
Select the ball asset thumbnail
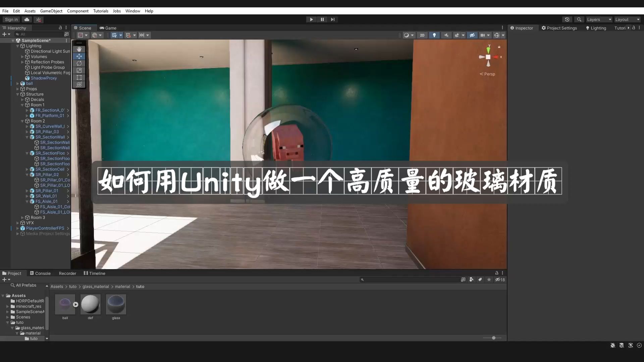(x=65, y=304)
